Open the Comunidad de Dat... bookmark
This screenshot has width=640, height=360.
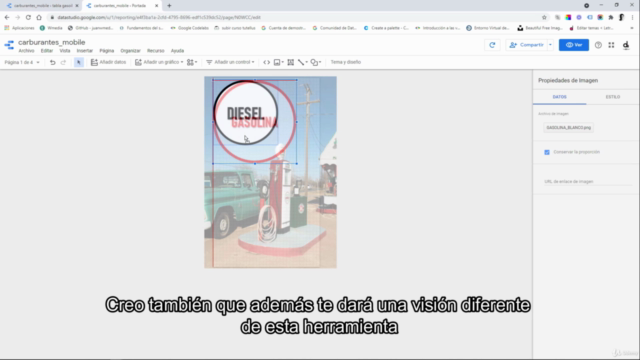point(335,28)
